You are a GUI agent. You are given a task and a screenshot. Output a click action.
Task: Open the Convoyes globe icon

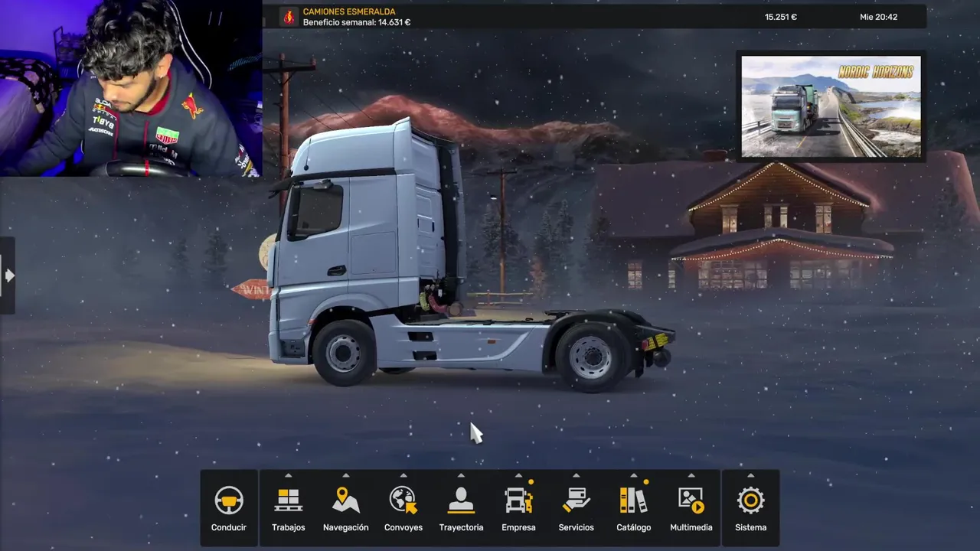click(403, 500)
